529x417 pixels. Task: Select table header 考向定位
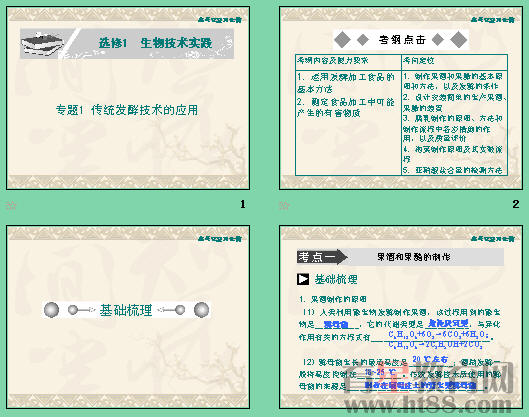[x=419, y=60]
